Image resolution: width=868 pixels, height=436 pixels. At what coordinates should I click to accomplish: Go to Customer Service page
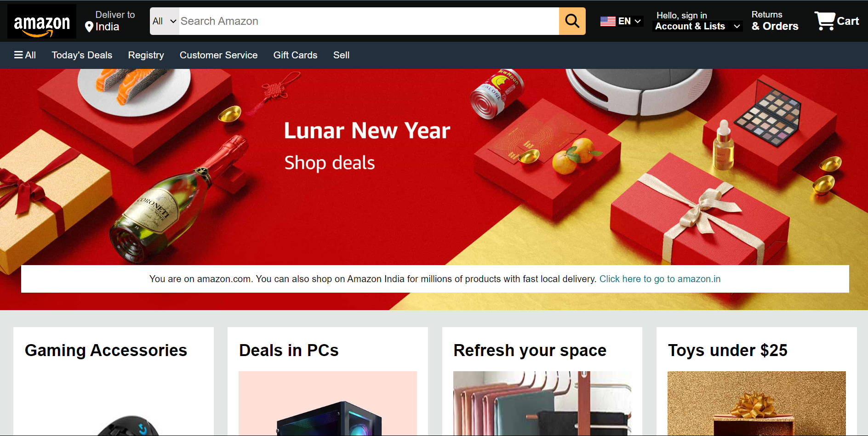pos(218,55)
